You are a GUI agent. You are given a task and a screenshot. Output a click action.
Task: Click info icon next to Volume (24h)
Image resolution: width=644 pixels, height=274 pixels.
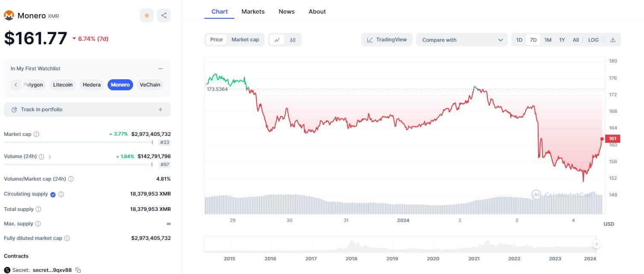(x=41, y=156)
